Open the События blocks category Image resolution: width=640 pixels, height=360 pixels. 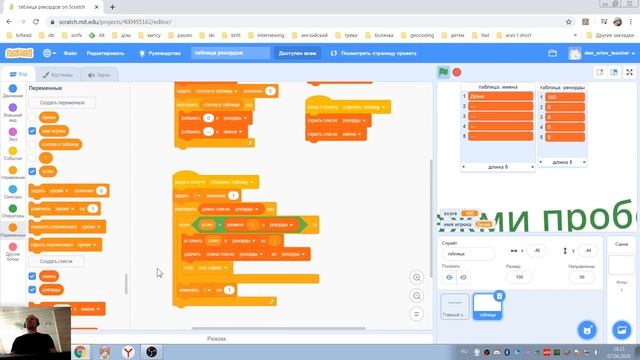coord(13,153)
